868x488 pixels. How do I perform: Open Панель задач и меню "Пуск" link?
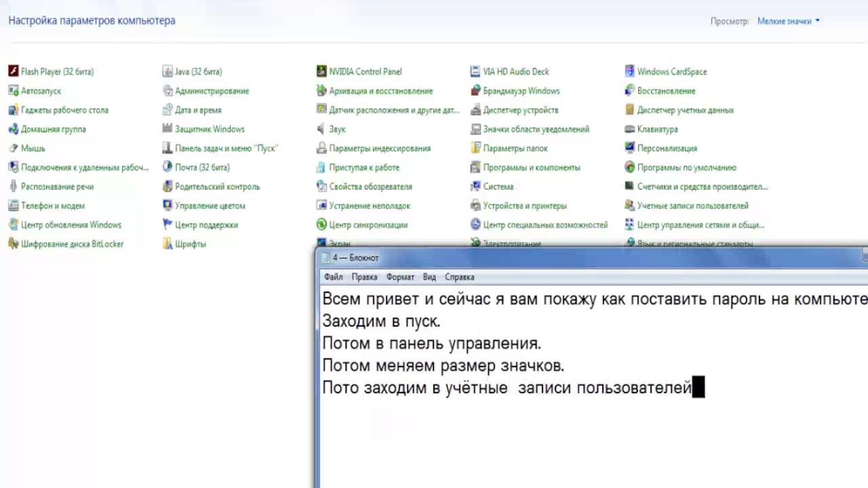pyautogui.click(x=226, y=148)
